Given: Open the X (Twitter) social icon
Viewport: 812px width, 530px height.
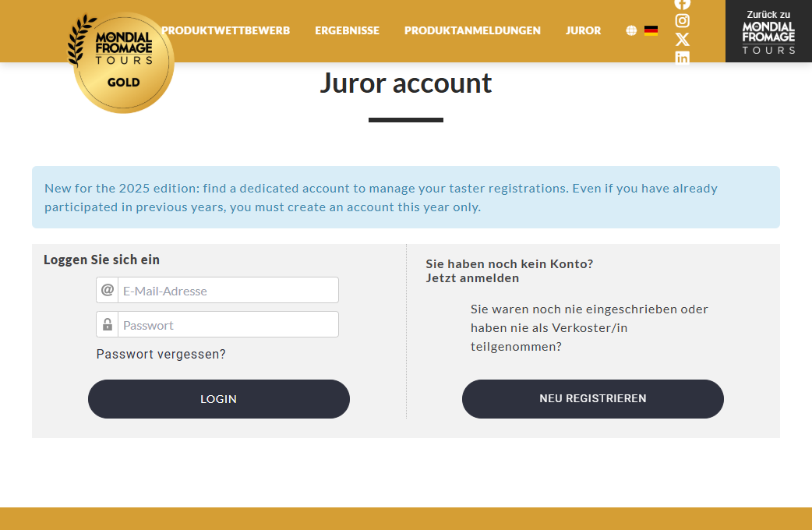Looking at the screenshot, I should pyautogui.click(x=682, y=40).
